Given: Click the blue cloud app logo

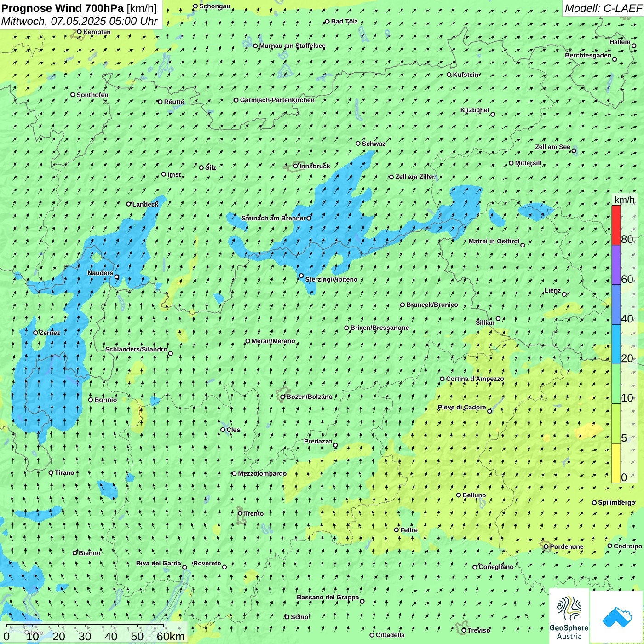Looking at the screenshot, I should click(616, 617).
